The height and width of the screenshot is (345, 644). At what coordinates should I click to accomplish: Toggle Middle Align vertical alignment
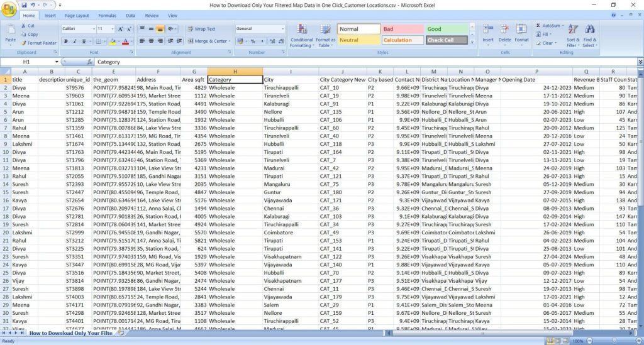click(x=151, y=29)
